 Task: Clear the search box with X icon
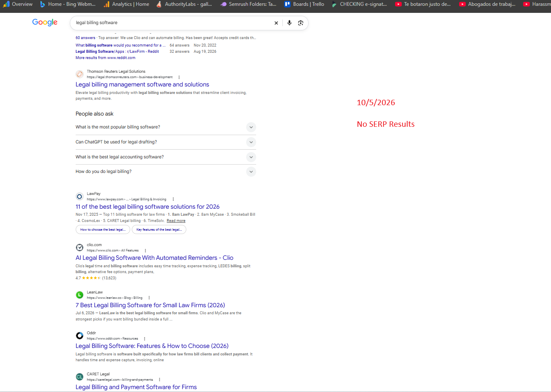pyautogui.click(x=276, y=23)
